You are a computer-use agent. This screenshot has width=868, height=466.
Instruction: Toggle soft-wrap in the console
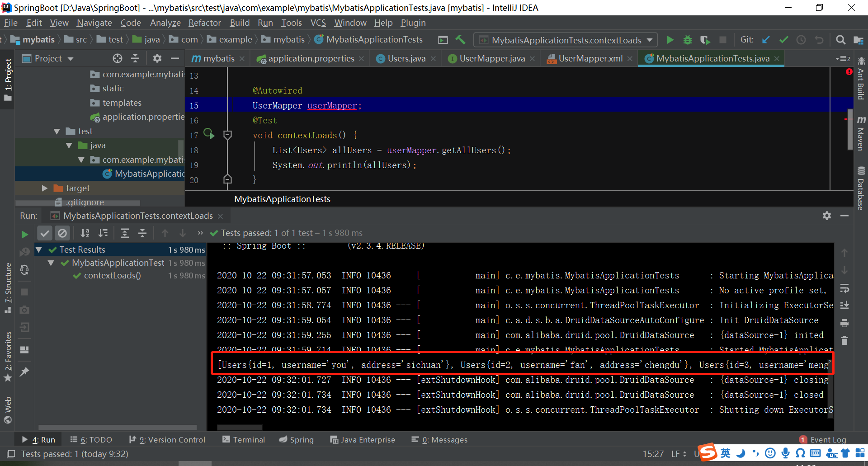point(844,288)
